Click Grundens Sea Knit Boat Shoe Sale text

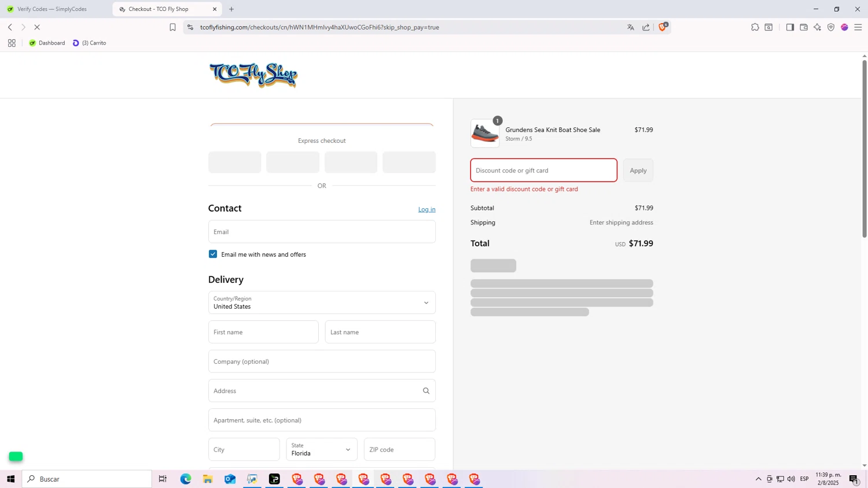[553, 130]
